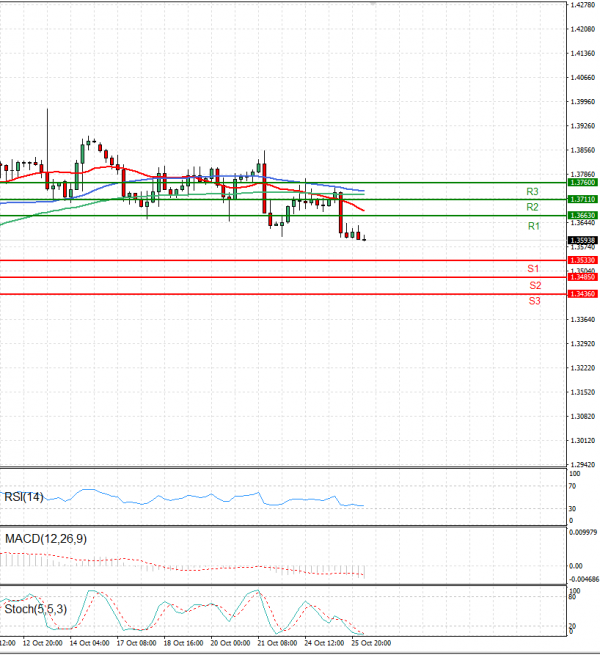Screen dimensions: 600x655
Task: Select the R3 resistance label
Action: [x=533, y=191]
